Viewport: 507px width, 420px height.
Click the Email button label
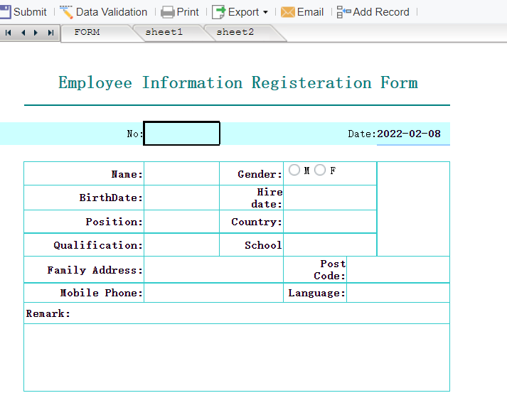[310, 12]
